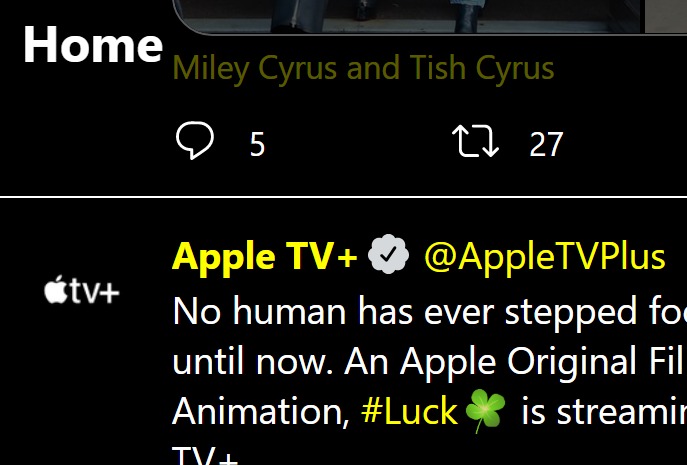The height and width of the screenshot is (465, 687).
Task: Click the verified badge beside Apple TV+
Action: pos(389,257)
